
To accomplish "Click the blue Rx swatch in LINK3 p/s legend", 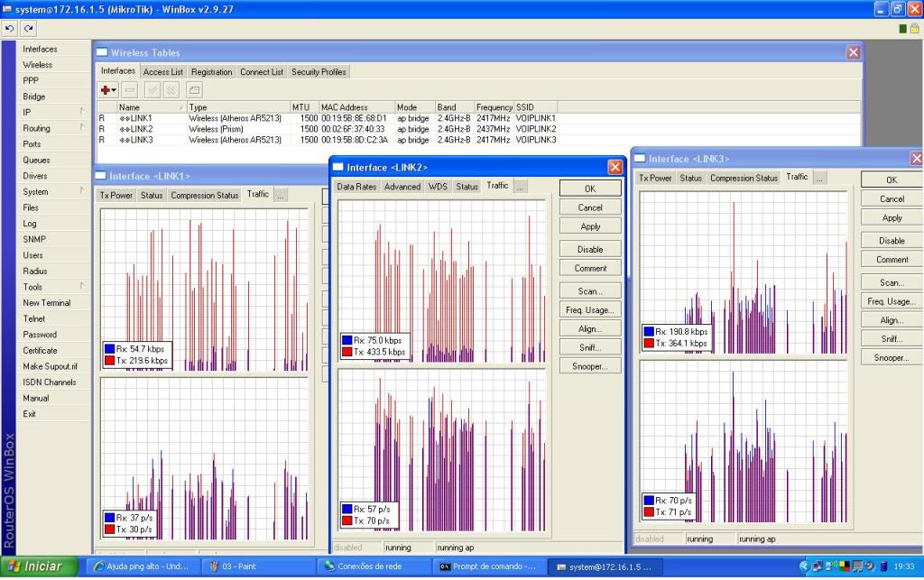I will [649, 501].
